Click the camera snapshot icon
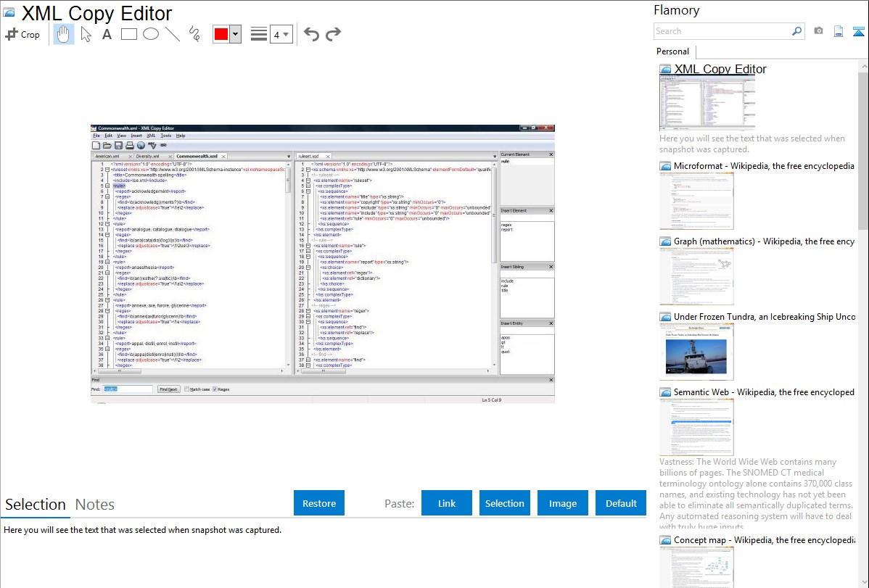This screenshot has width=869, height=588. (x=818, y=31)
